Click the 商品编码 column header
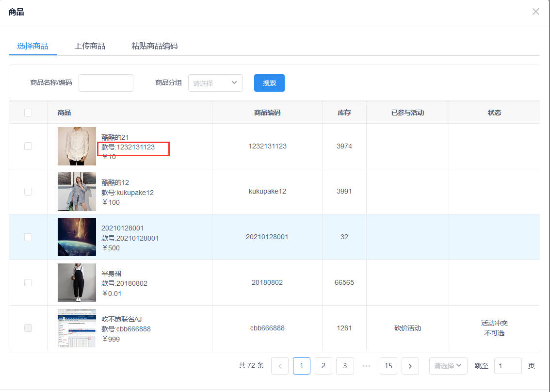This screenshot has width=550, height=392. 267,113
